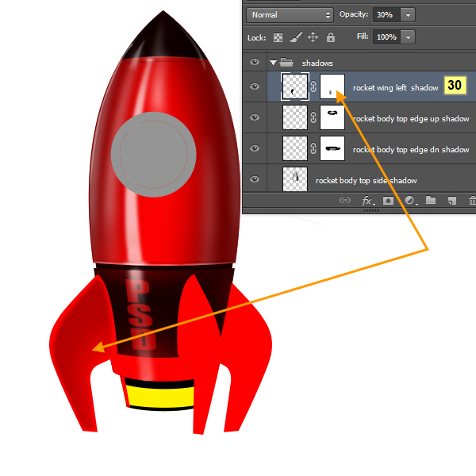Hide the rocket wing left shadow layer

coord(255,88)
